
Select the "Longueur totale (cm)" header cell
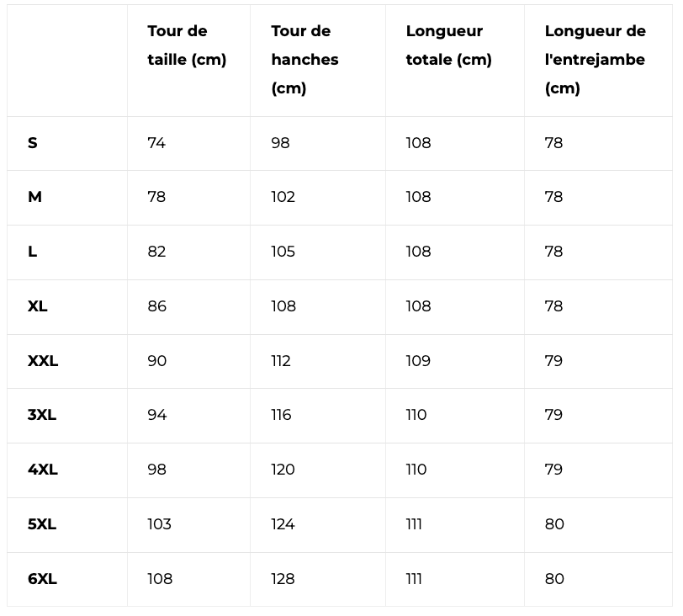click(x=448, y=45)
